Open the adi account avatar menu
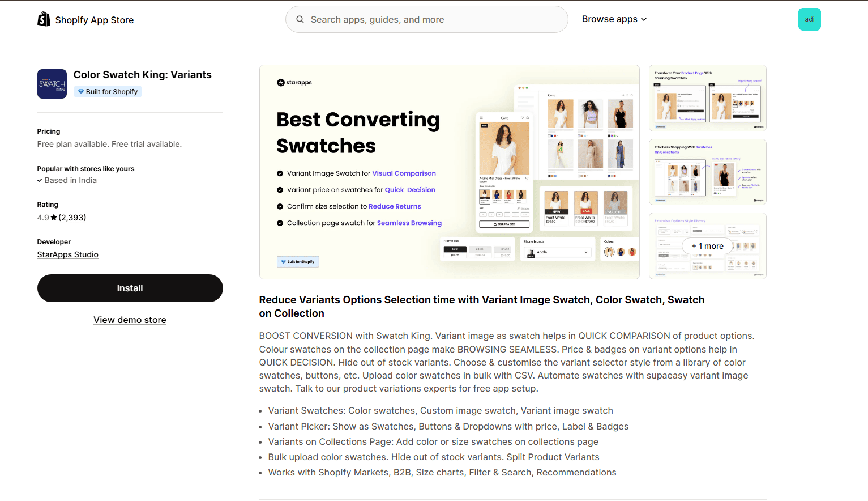 click(x=810, y=19)
